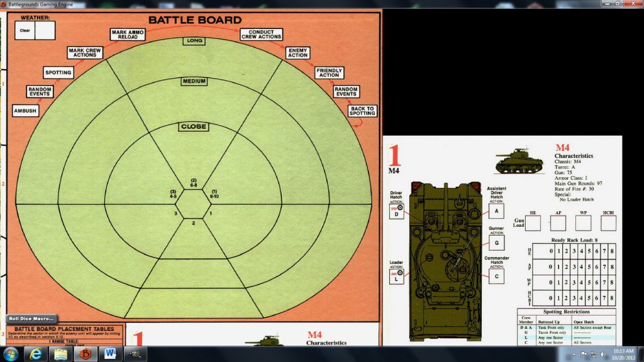Click the network tray icon

(x=594, y=354)
